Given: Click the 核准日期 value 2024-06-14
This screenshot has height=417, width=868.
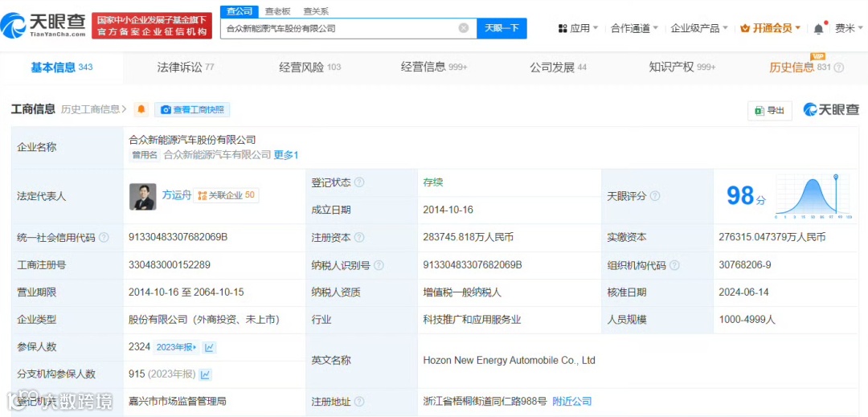Looking at the screenshot, I should tap(743, 292).
